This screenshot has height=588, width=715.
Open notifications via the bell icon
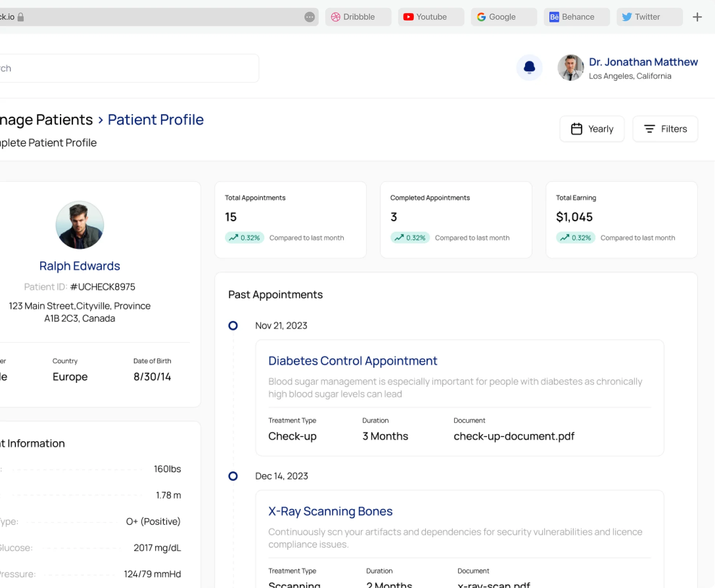click(529, 67)
